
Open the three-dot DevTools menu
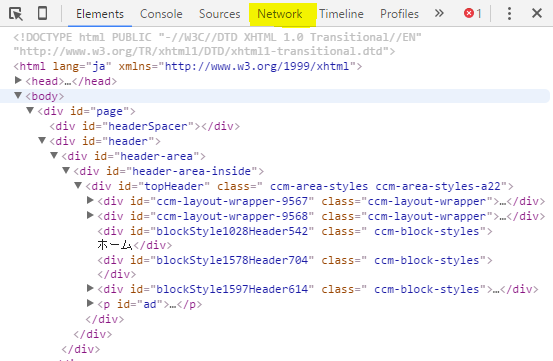point(509,13)
